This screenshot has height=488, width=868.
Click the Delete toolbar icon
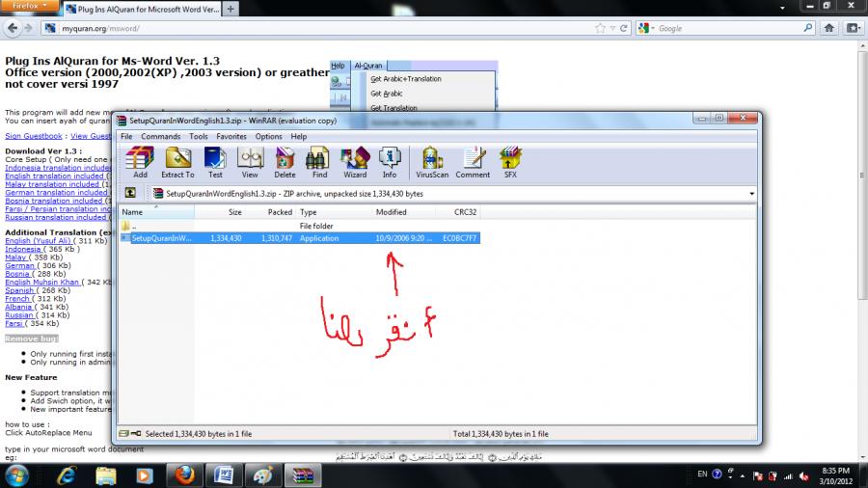[285, 161]
